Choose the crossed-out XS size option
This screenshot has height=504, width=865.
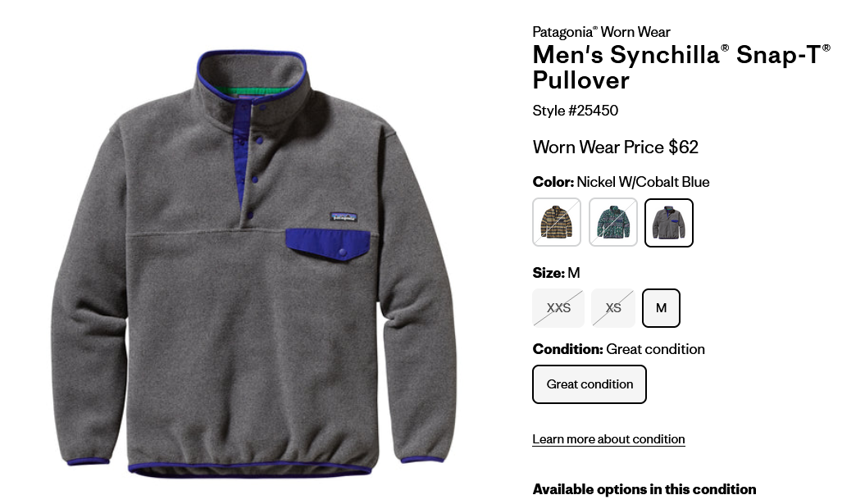pos(613,307)
